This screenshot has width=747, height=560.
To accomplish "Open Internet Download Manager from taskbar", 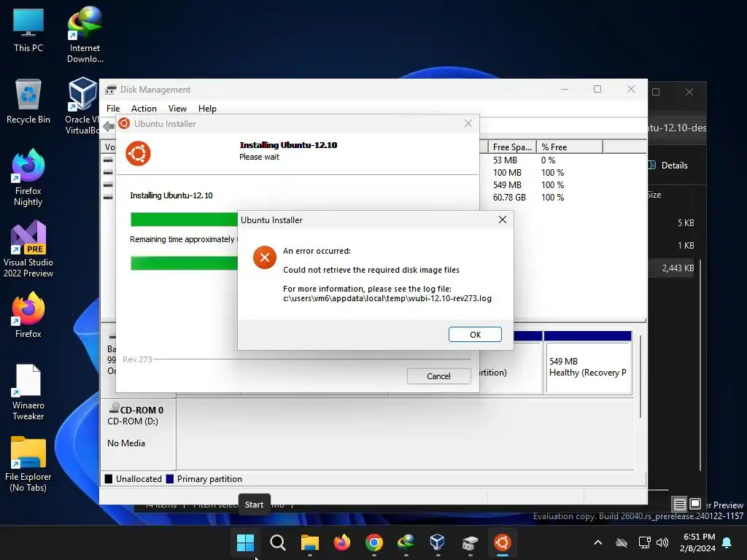I will [406, 542].
